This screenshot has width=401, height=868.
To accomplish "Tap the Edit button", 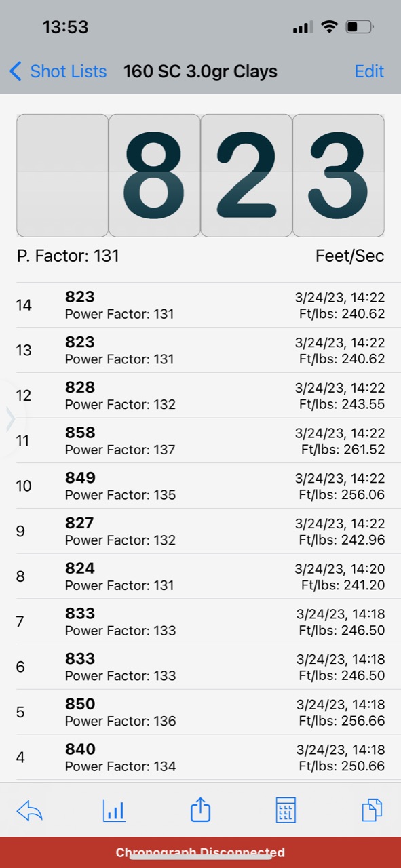I will [x=369, y=71].
